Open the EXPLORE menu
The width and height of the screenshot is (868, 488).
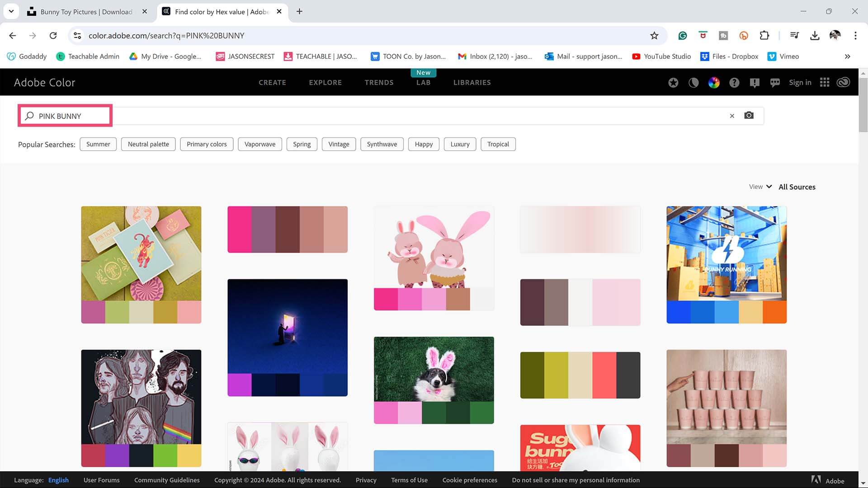point(325,82)
